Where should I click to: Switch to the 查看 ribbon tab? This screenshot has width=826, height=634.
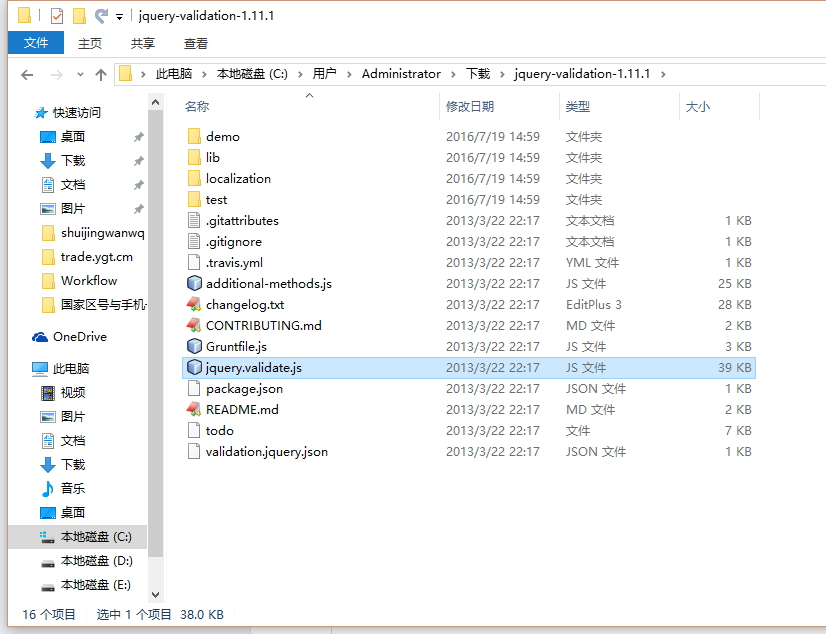click(195, 43)
